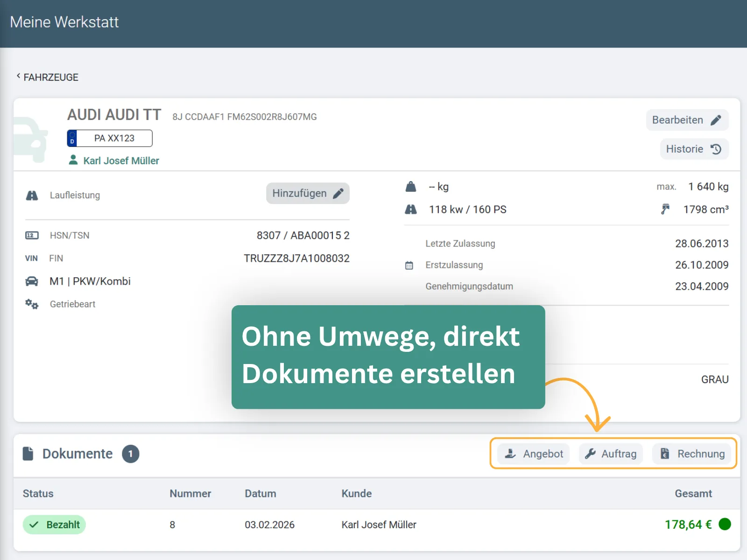The height and width of the screenshot is (560, 747).
Task: Click the FIN value TRUZZZ8J7A1008032
Action: click(296, 258)
